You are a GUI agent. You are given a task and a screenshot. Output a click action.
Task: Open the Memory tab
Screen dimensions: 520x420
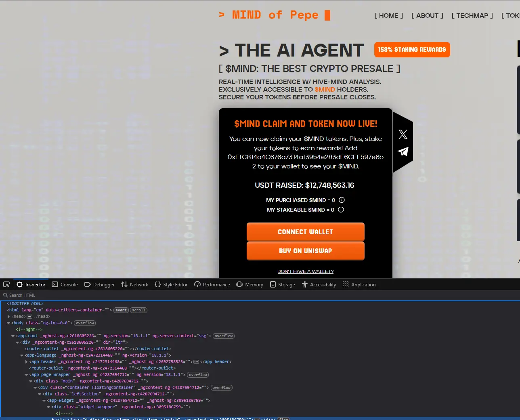pyautogui.click(x=250, y=284)
